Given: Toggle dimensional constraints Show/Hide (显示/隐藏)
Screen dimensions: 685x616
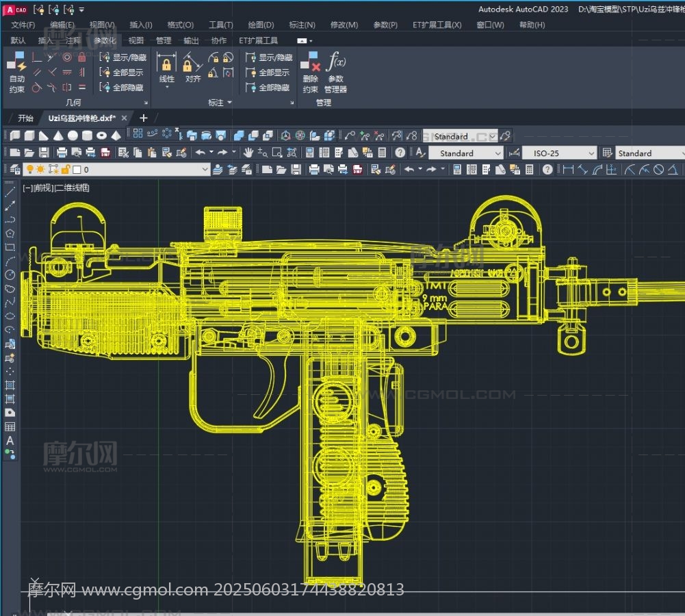Looking at the screenshot, I should pos(269,57).
